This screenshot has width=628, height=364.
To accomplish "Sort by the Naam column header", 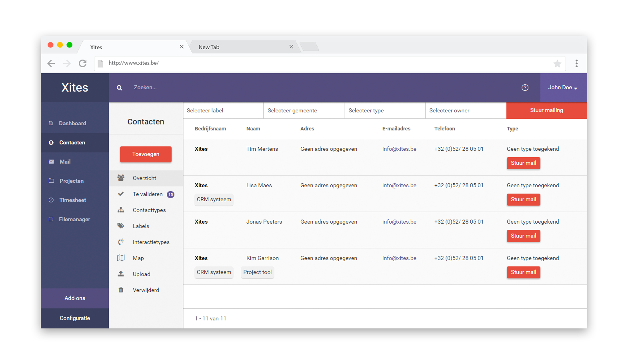I will (253, 129).
